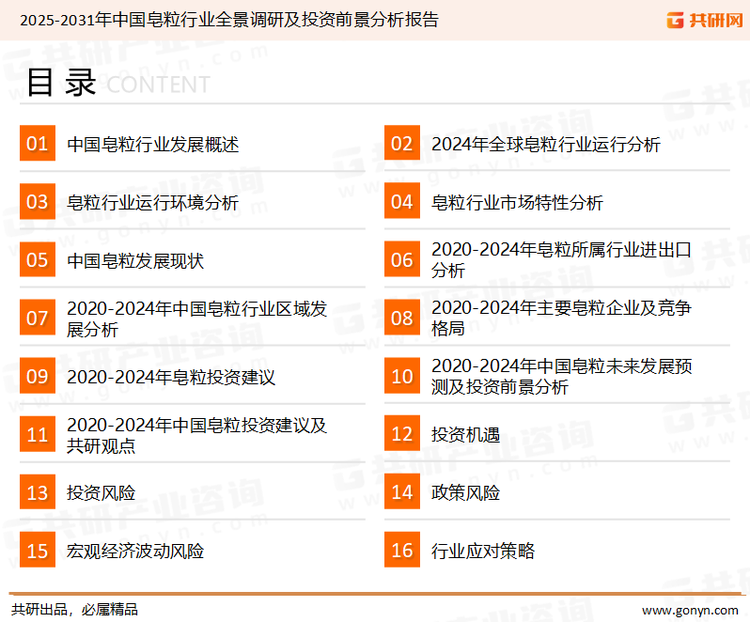Click the 共研网 logo in the header
The height and width of the screenshot is (622, 750).
click(x=704, y=20)
